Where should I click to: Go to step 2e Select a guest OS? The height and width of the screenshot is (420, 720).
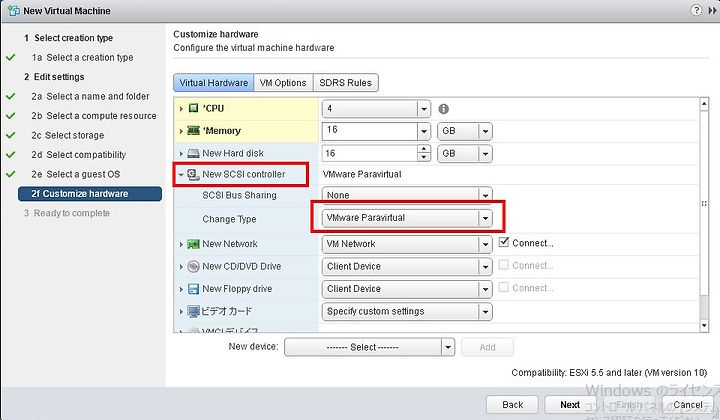point(76,174)
